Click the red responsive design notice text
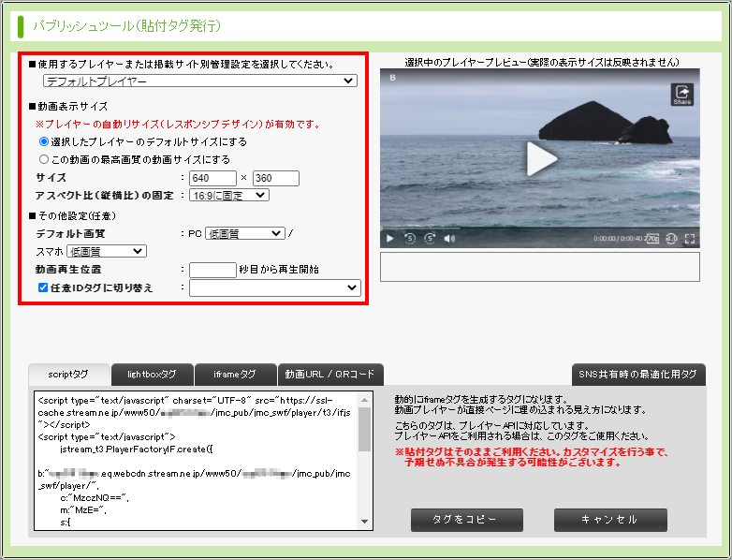Image resolution: width=732 pixels, height=560 pixels. click(x=179, y=125)
